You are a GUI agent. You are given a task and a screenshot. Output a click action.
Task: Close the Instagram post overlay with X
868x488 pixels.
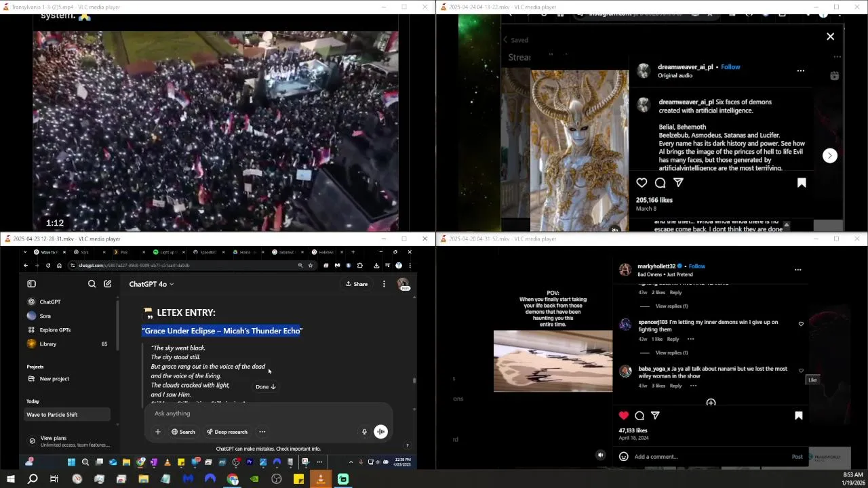point(830,37)
